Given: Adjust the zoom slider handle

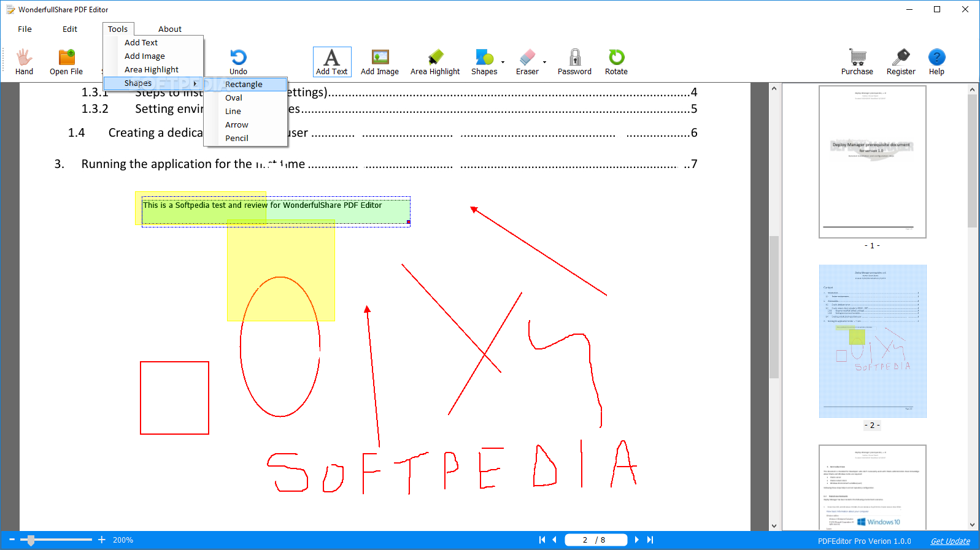Looking at the screenshot, I should click(x=31, y=540).
